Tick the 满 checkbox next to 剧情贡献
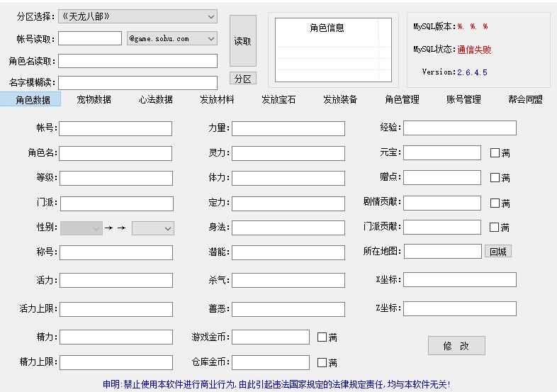Viewport: 557px width, 392px height. pos(495,203)
